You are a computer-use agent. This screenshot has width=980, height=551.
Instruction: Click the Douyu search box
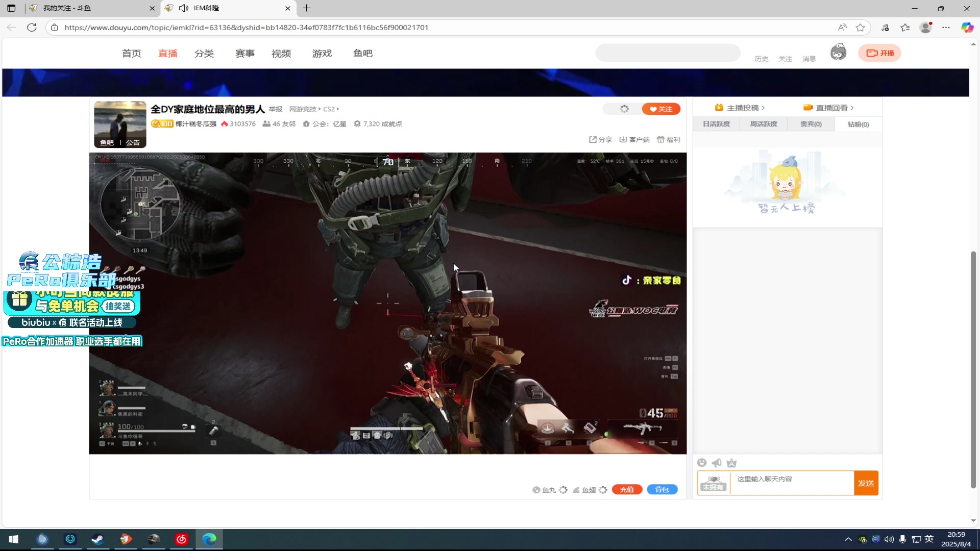(668, 53)
